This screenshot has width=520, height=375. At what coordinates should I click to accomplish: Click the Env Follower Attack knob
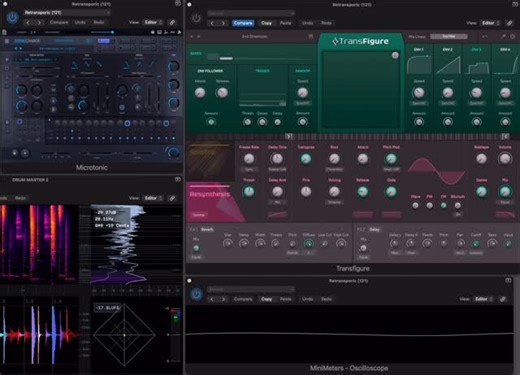(200, 93)
